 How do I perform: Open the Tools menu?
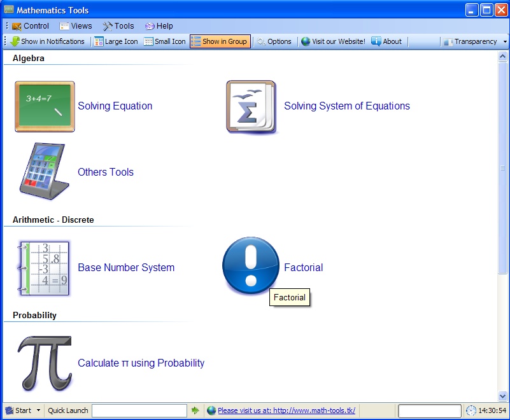point(118,26)
